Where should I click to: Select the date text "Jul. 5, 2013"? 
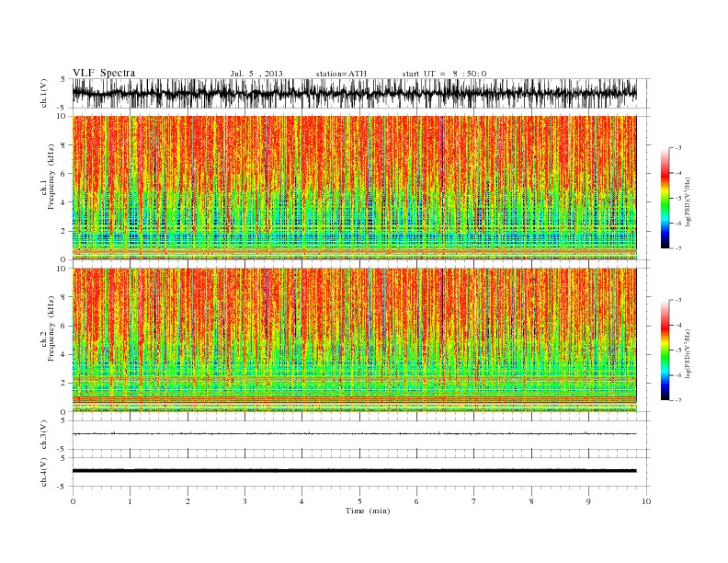pyautogui.click(x=256, y=74)
